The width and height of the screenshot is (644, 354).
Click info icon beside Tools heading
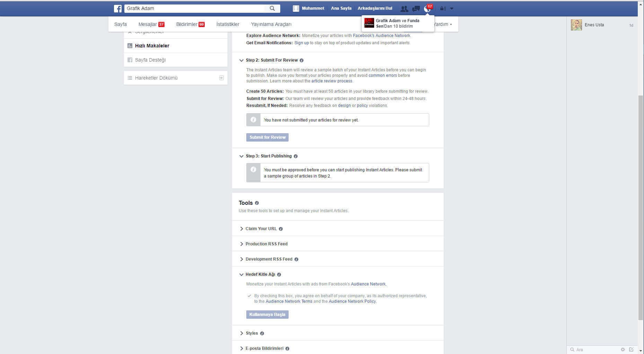pos(257,203)
